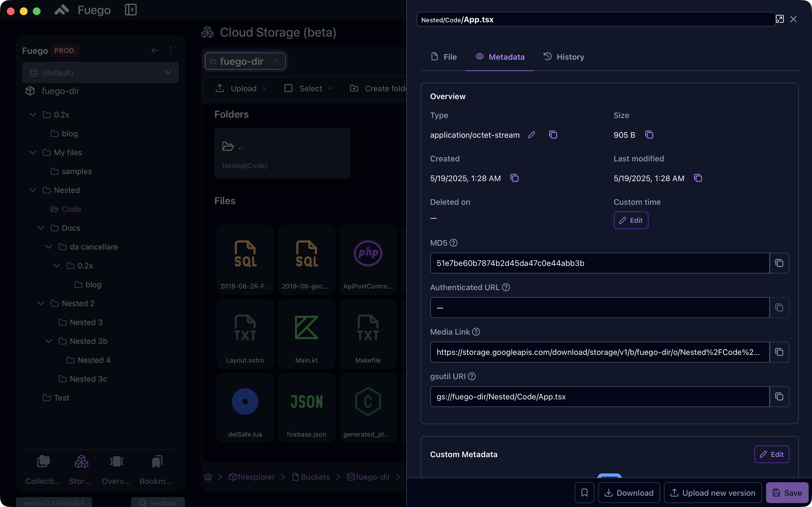Copy the file size value

pos(649,135)
